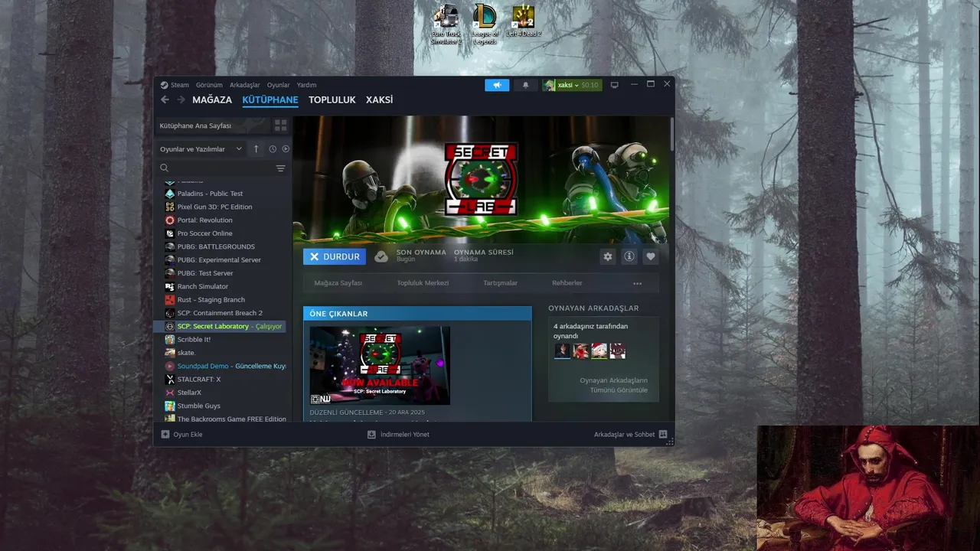Toggle recent activity clock filter
This screenshot has height=551, width=980.
(x=273, y=148)
